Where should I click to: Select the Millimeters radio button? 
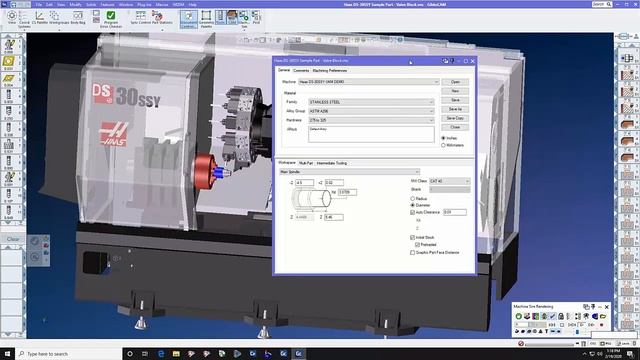pyautogui.click(x=443, y=145)
